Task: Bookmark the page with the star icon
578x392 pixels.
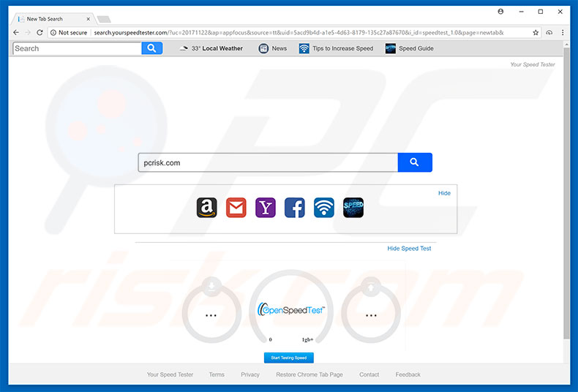Action: coord(536,32)
